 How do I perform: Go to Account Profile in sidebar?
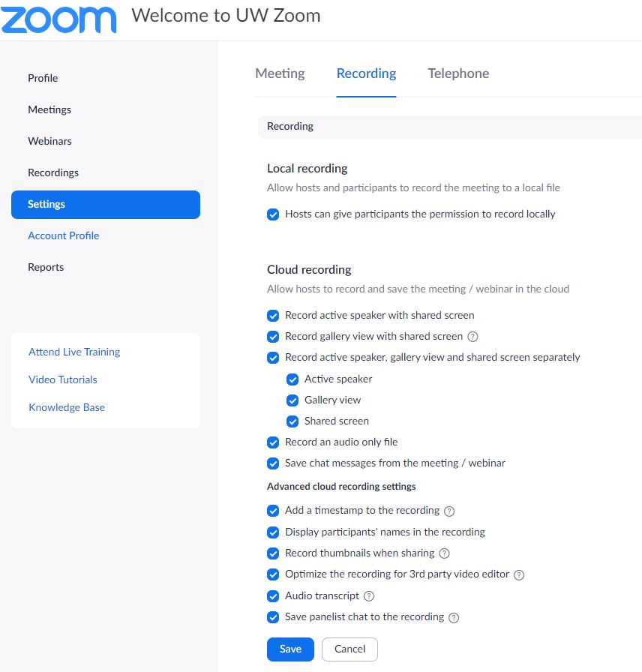(x=64, y=235)
